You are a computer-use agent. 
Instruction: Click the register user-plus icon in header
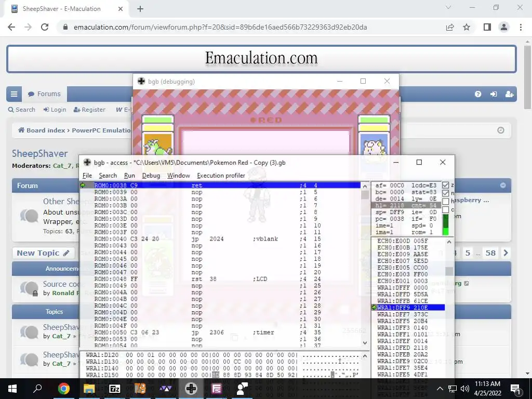(x=509, y=95)
